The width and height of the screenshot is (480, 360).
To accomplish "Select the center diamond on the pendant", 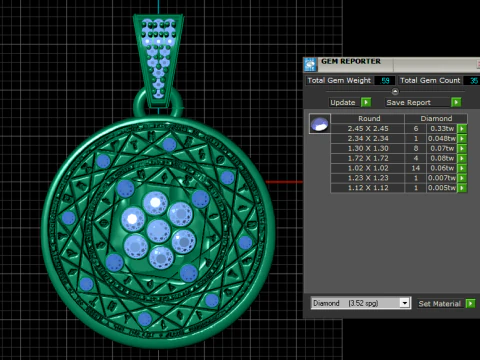I will click(x=158, y=231).
